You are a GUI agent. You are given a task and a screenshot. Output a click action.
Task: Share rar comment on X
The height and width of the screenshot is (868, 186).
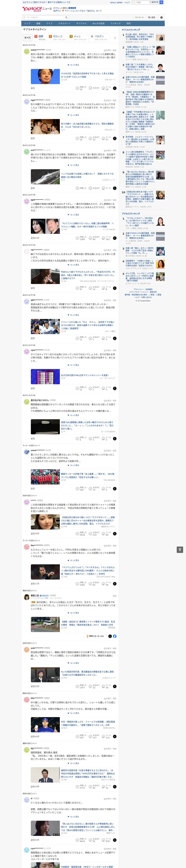tap(115, 288)
